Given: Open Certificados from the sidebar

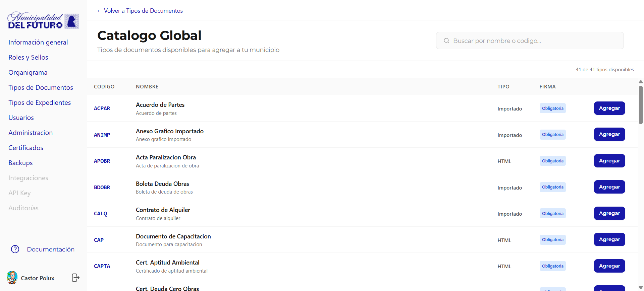Looking at the screenshot, I should 26,148.
